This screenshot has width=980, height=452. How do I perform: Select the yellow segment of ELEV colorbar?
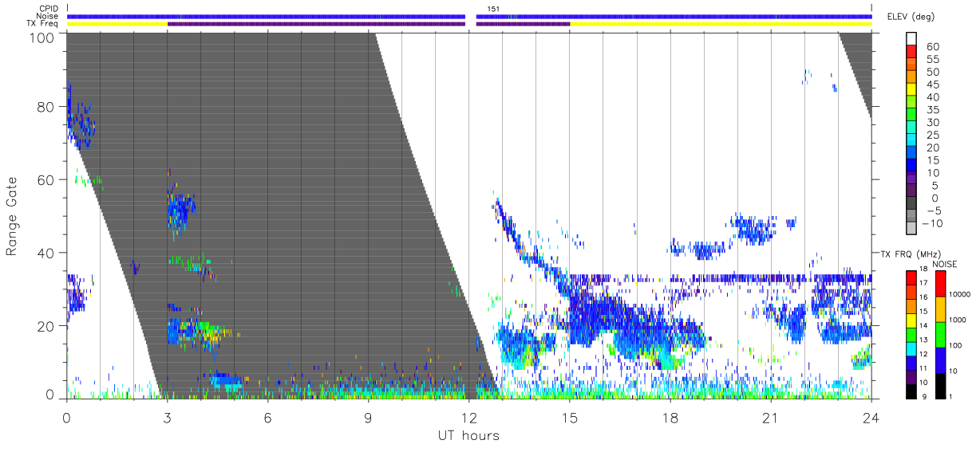pos(913,90)
